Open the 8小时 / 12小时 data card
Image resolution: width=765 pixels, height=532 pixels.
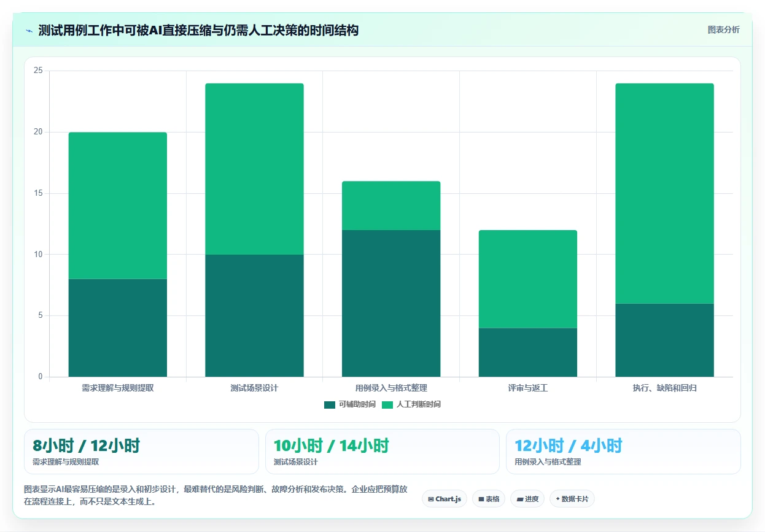coord(141,452)
